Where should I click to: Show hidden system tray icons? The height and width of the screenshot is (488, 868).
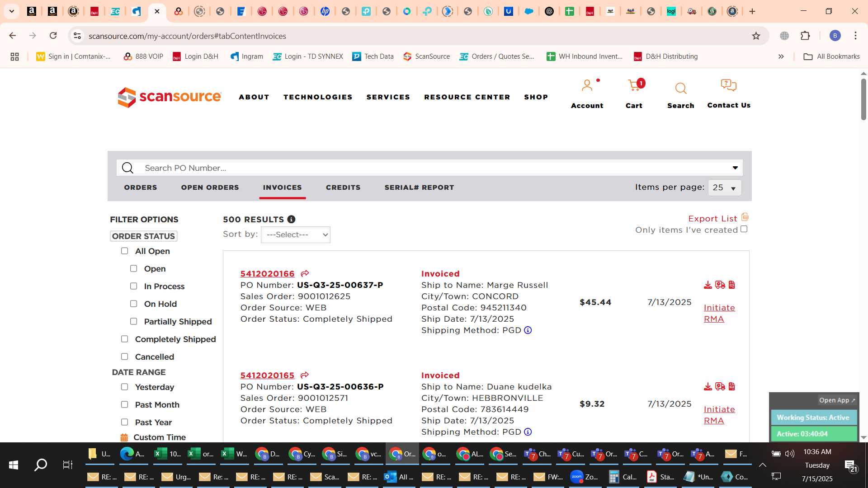pos(762,465)
